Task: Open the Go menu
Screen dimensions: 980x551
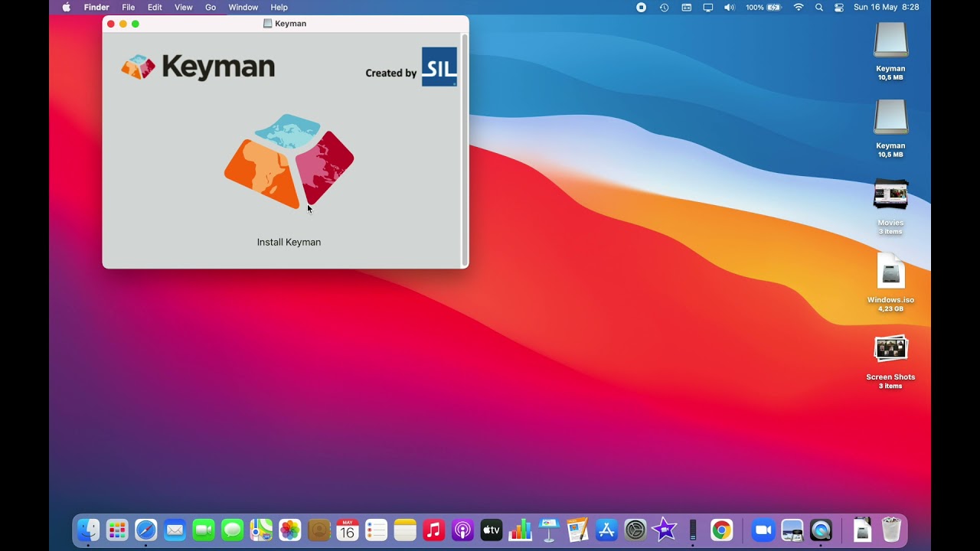Action: (211, 8)
